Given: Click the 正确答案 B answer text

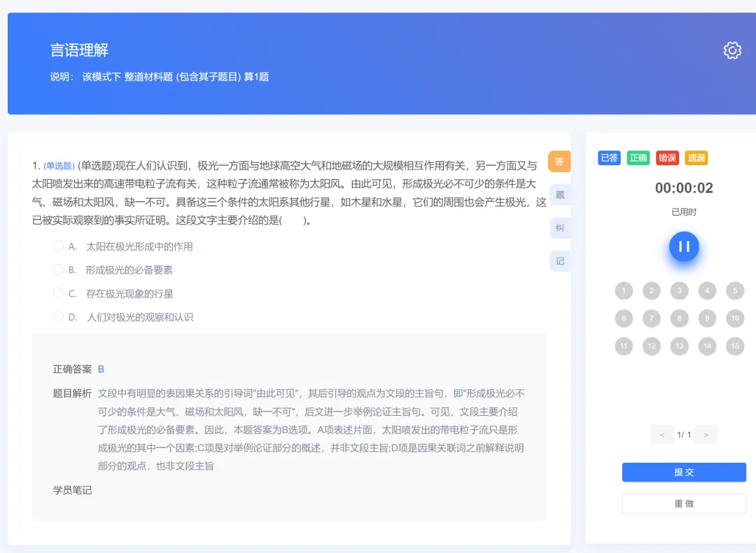Looking at the screenshot, I should [78, 370].
